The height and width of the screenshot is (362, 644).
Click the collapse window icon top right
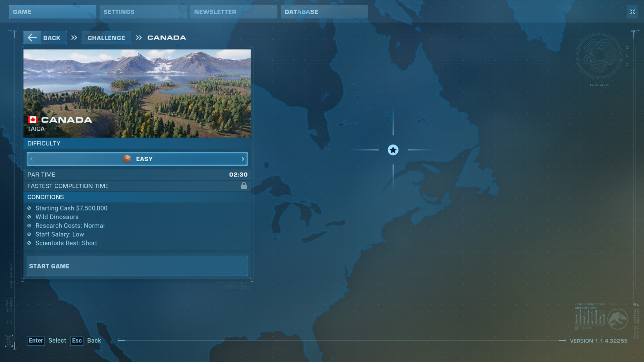(x=632, y=12)
